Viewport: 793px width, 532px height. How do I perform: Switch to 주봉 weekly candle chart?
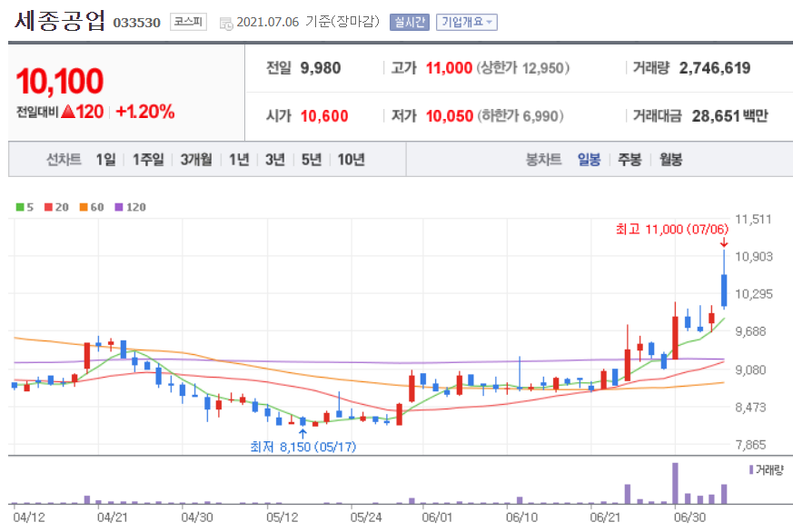click(629, 160)
